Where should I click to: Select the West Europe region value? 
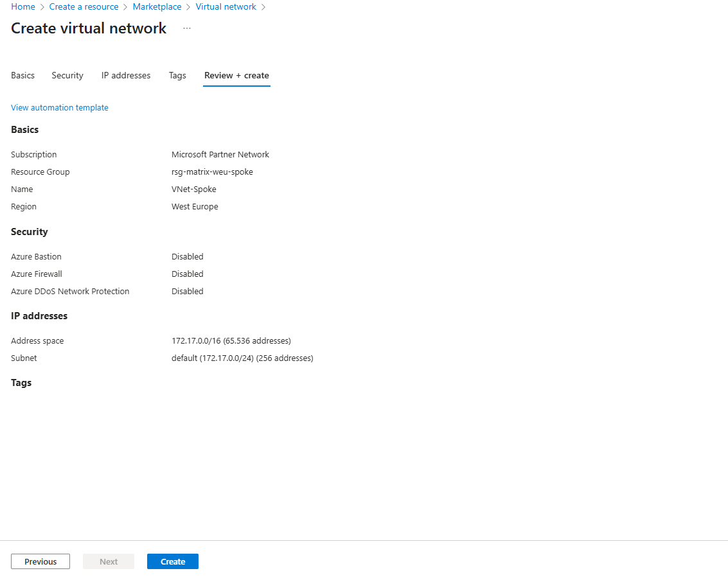(195, 206)
